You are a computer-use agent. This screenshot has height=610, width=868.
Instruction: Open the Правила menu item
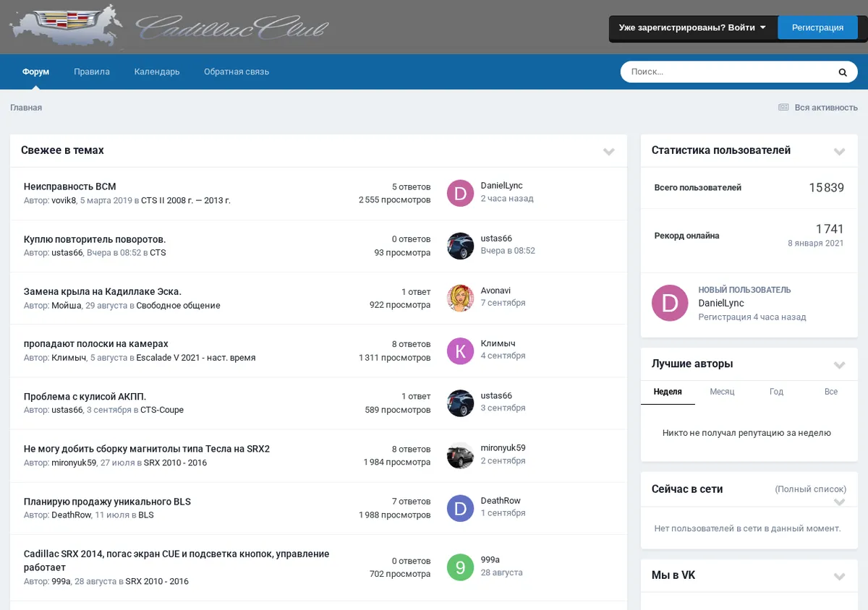click(92, 72)
